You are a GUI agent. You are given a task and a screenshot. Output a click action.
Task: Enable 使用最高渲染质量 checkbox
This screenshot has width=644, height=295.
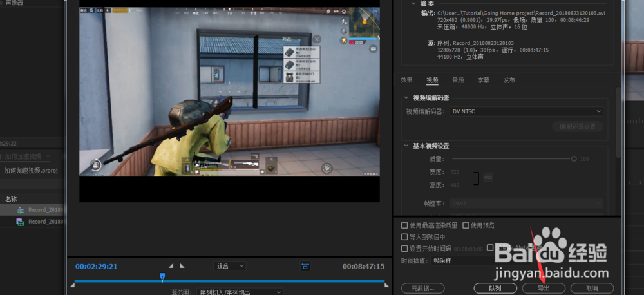(x=404, y=225)
